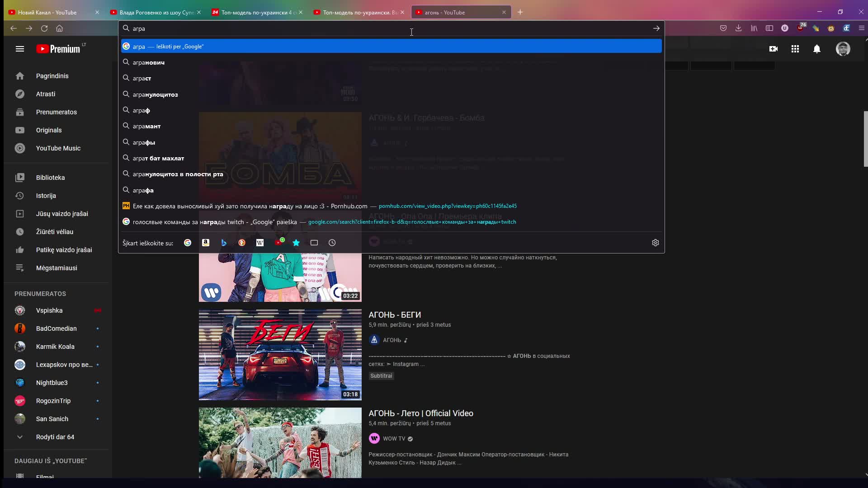
Task: Open the Firefox downloads icon
Action: [738, 28]
